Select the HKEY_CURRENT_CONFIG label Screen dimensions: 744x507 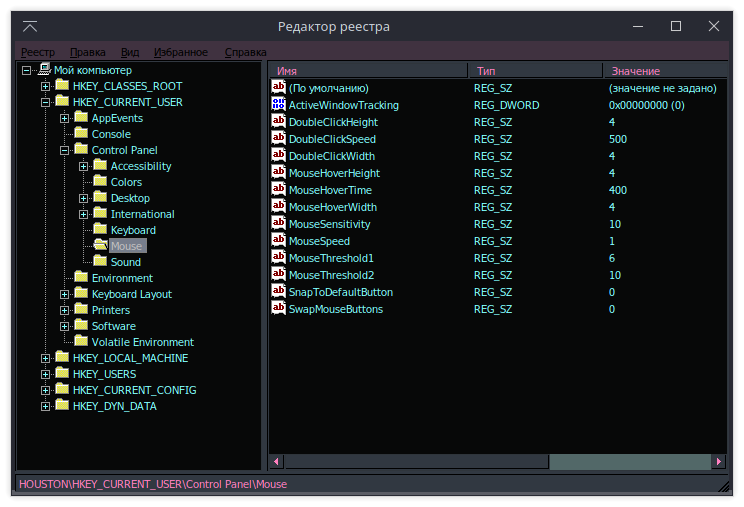click(x=135, y=390)
